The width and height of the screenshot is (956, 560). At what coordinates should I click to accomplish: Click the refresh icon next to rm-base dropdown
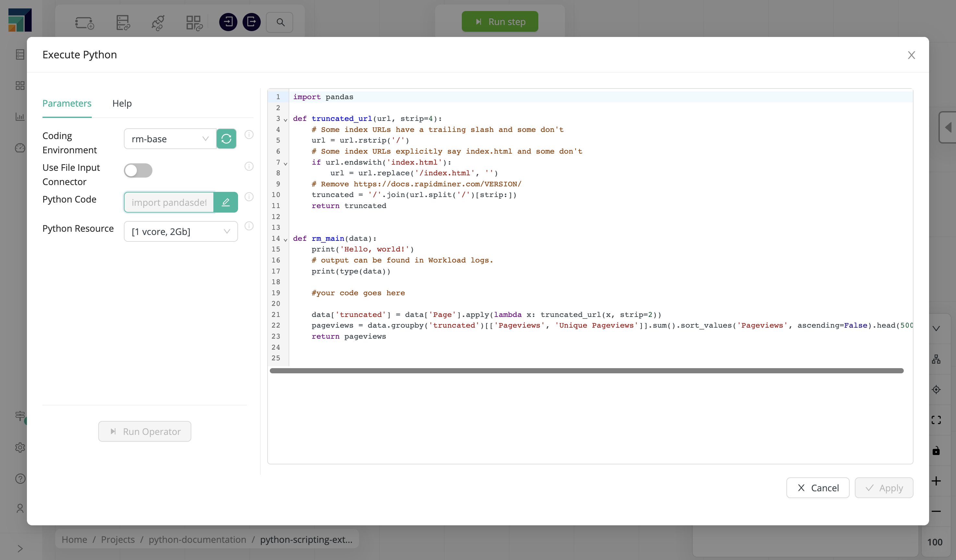point(226,138)
